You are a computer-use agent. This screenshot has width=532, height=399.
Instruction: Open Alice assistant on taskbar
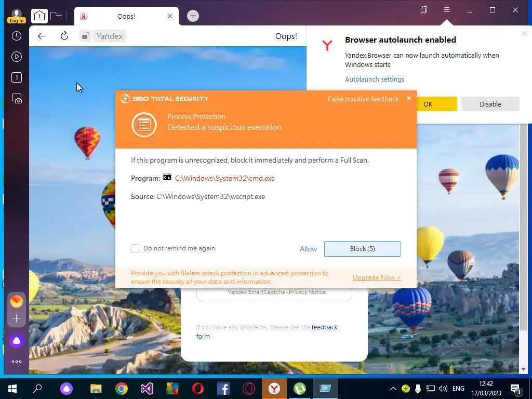click(66, 389)
